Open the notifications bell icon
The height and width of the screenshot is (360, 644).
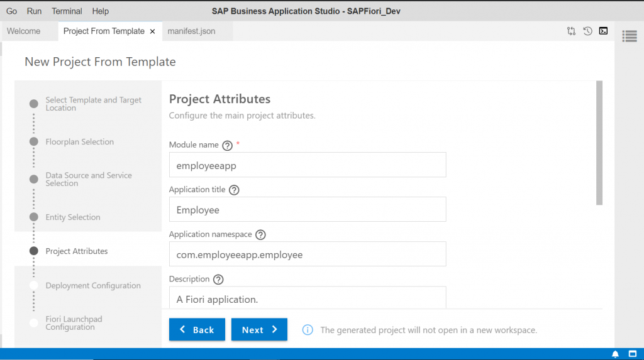[x=615, y=354]
